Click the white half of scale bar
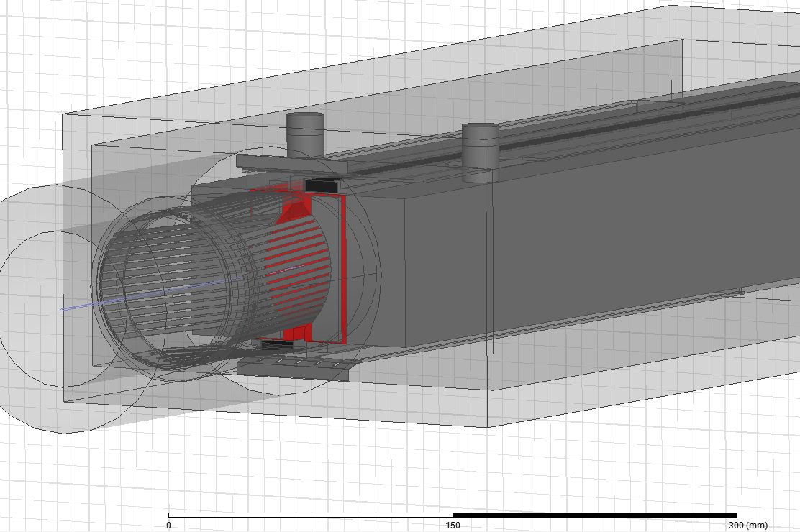The height and width of the screenshot is (532, 800). (310, 515)
